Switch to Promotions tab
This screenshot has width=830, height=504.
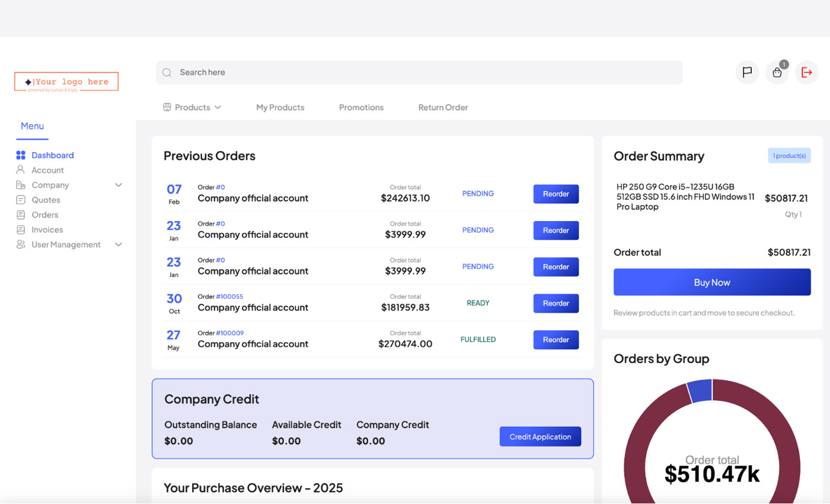pos(361,107)
